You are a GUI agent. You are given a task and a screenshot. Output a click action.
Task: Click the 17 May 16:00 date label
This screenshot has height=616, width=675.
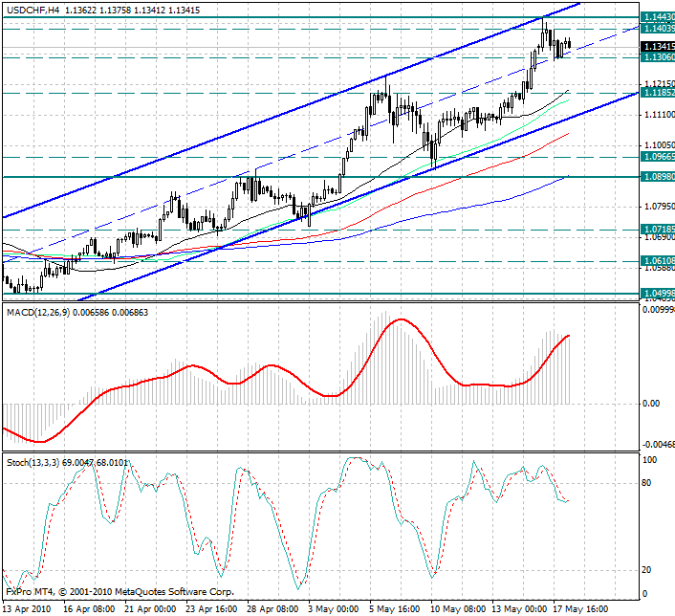coord(580,609)
